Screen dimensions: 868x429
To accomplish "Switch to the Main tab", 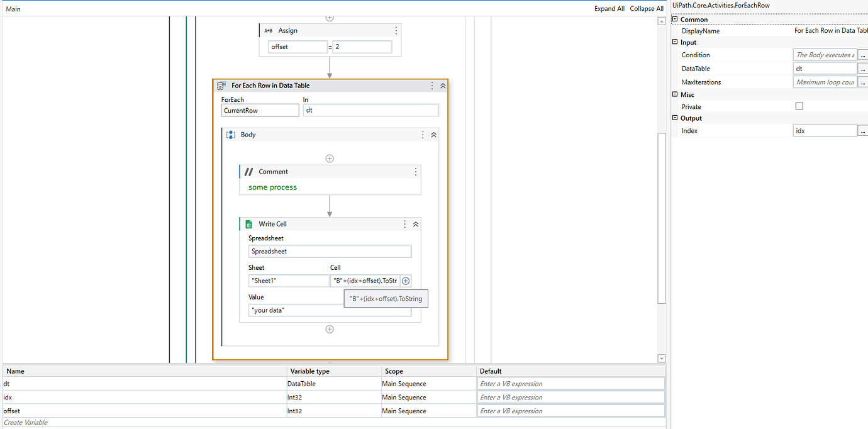I will [x=13, y=8].
